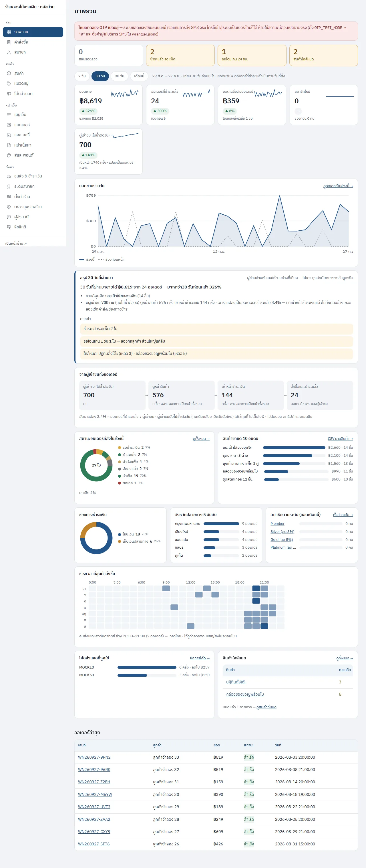
Task: Click the ชำระแล้วรอแพ็ค 2 ใบ suggestion
Action: [x=216, y=329]
